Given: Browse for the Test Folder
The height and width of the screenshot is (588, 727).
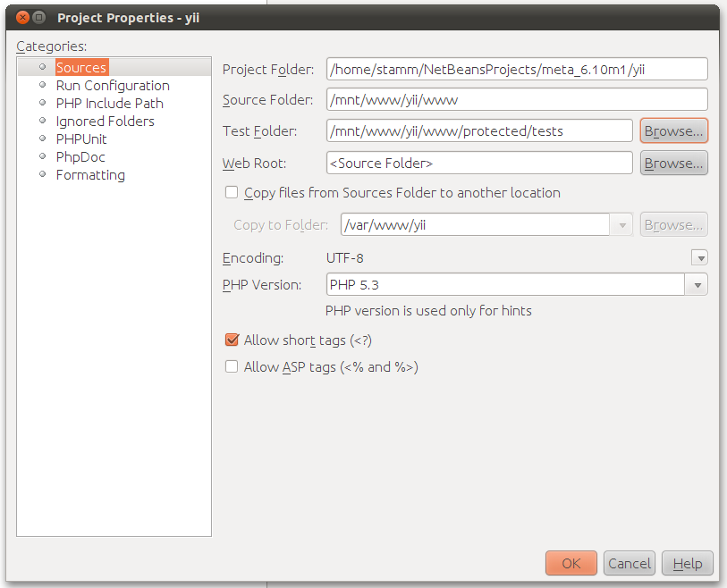Looking at the screenshot, I should [x=673, y=131].
